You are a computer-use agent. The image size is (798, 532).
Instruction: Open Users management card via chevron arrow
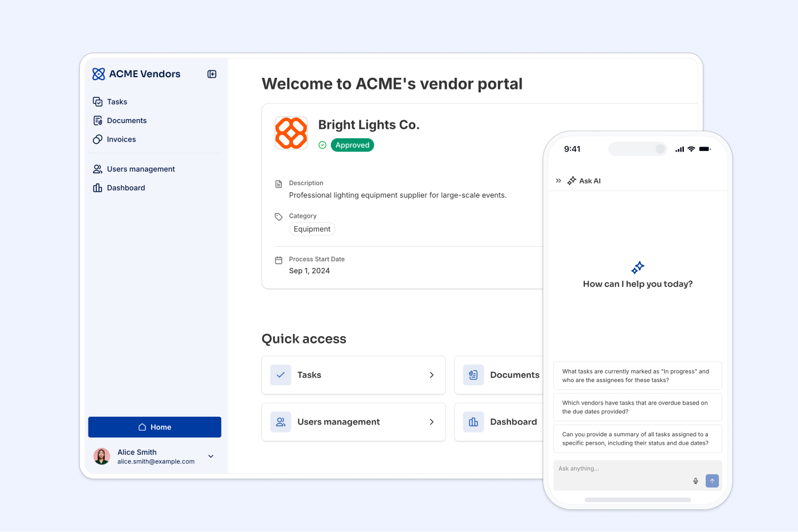[x=431, y=422]
